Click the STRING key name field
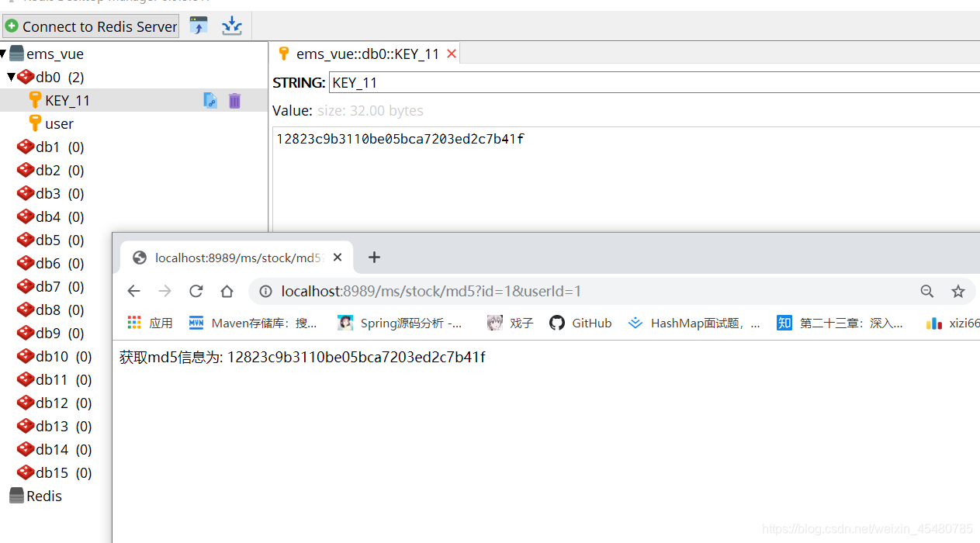 point(654,82)
